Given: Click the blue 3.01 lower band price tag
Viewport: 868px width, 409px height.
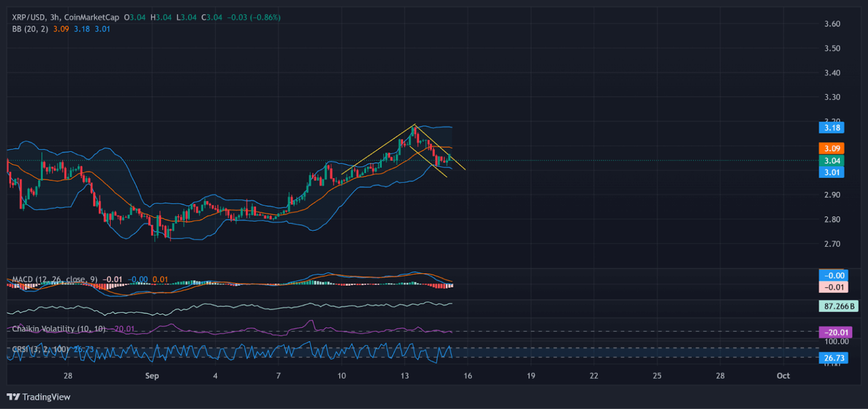Looking at the screenshot, I should pos(831,173).
